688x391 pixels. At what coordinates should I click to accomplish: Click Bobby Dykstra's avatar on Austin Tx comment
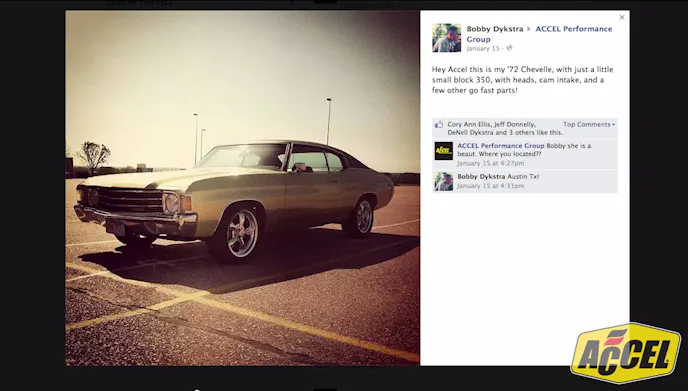[444, 182]
